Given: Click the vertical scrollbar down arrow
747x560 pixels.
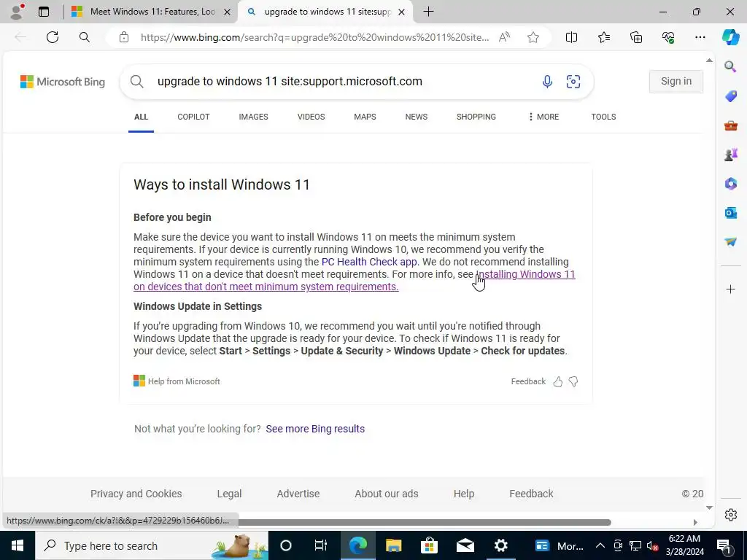Looking at the screenshot, I should click(x=709, y=507).
